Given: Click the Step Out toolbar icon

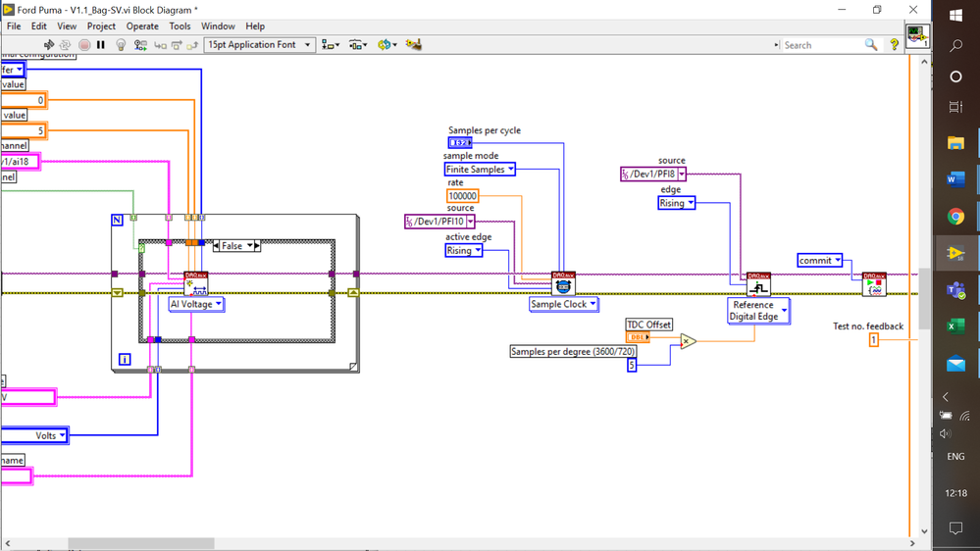Looking at the screenshot, I should [192, 45].
